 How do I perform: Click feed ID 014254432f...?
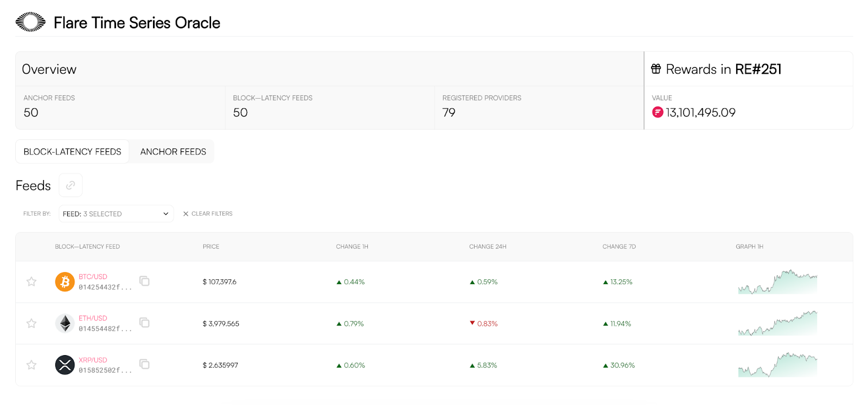point(105,287)
